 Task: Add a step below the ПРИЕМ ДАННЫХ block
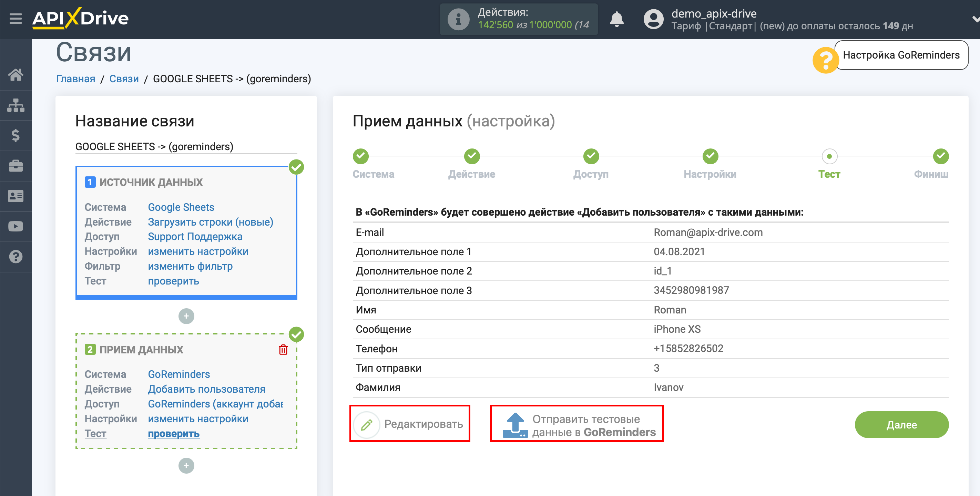tap(186, 466)
